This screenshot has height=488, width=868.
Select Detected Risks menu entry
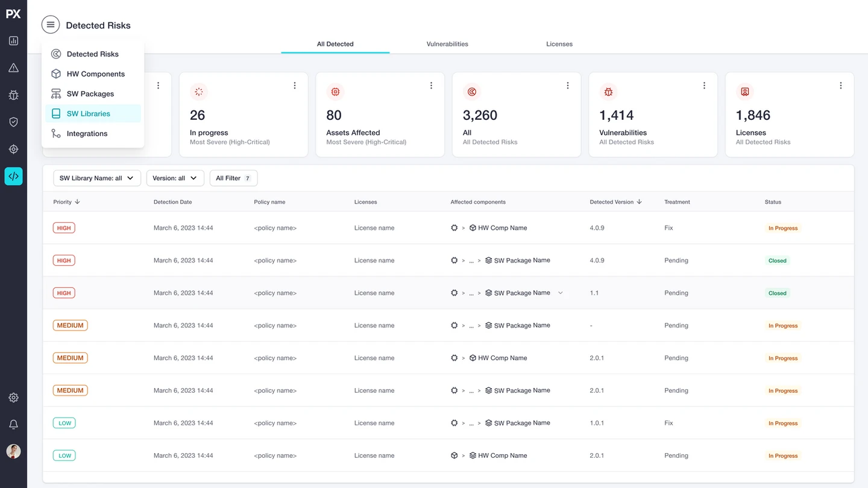pyautogui.click(x=93, y=54)
